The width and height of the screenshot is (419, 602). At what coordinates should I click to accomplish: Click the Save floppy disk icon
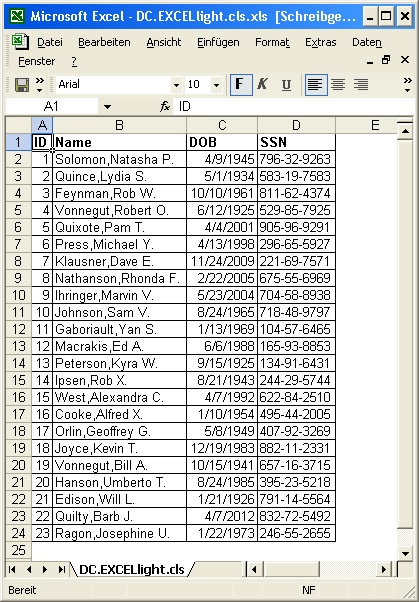[22, 85]
